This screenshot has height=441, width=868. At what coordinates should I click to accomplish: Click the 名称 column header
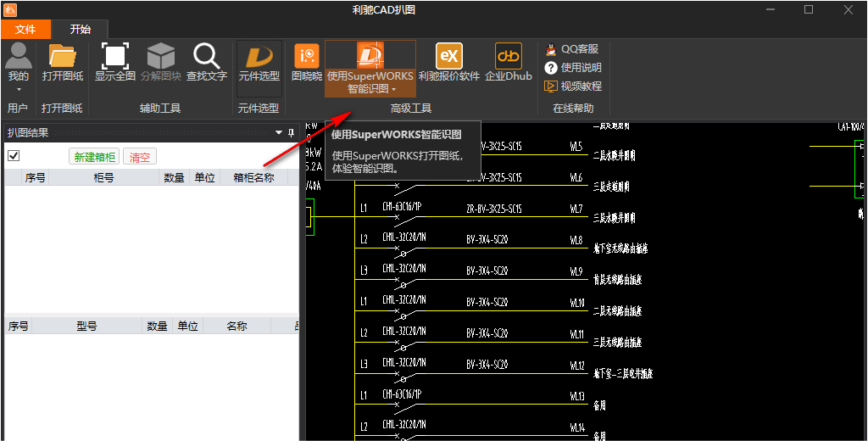pyautogui.click(x=236, y=327)
